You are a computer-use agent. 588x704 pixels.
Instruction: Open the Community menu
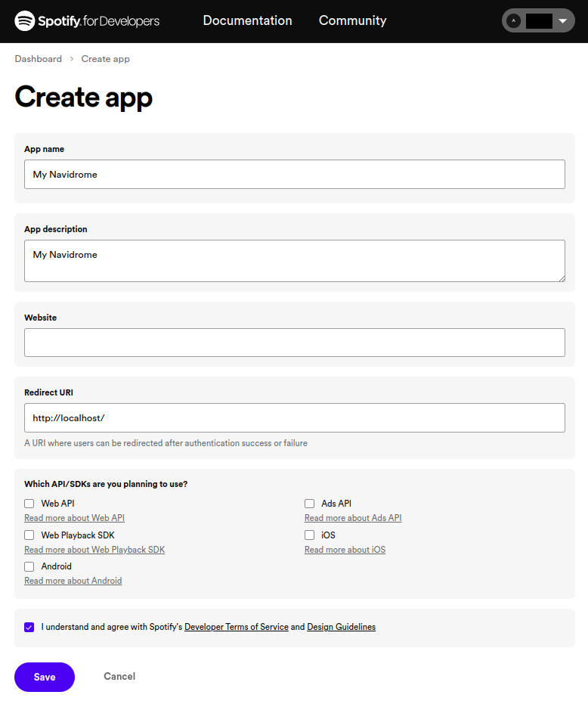coord(352,21)
